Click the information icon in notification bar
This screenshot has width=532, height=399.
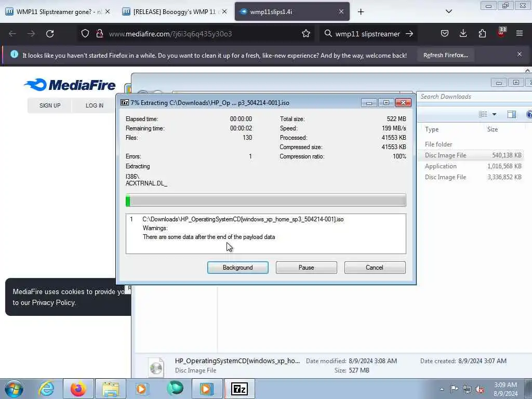pyautogui.click(x=14, y=54)
